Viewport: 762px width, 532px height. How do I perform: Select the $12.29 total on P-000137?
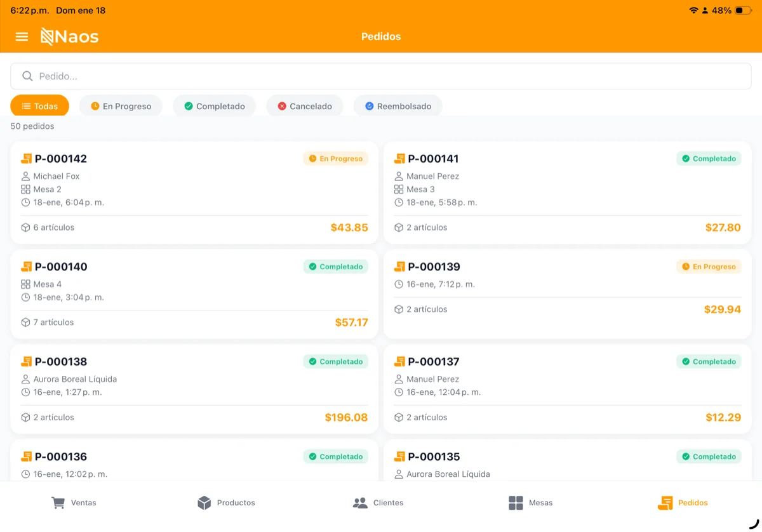[723, 417]
